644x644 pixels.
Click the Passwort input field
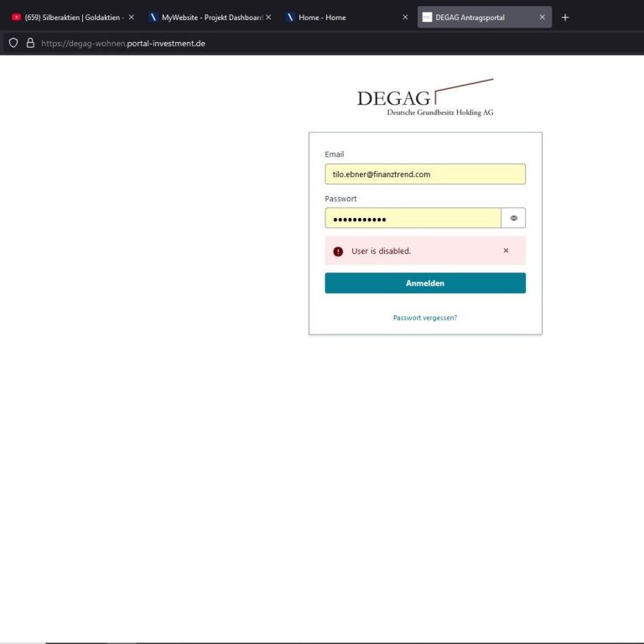point(413,218)
